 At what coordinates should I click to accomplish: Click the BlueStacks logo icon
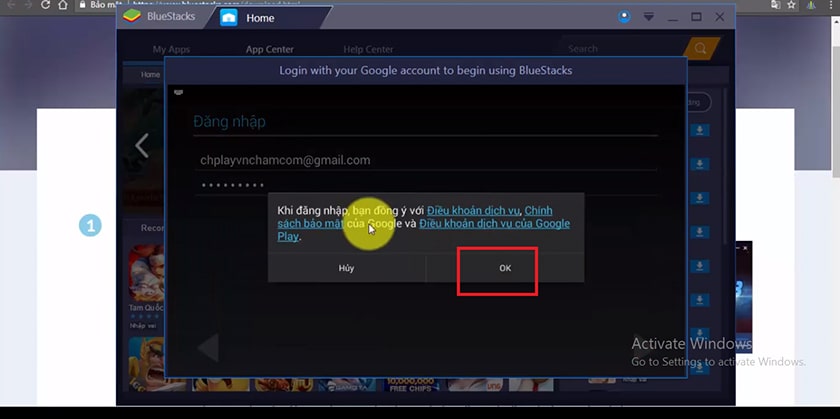(131, 17)
